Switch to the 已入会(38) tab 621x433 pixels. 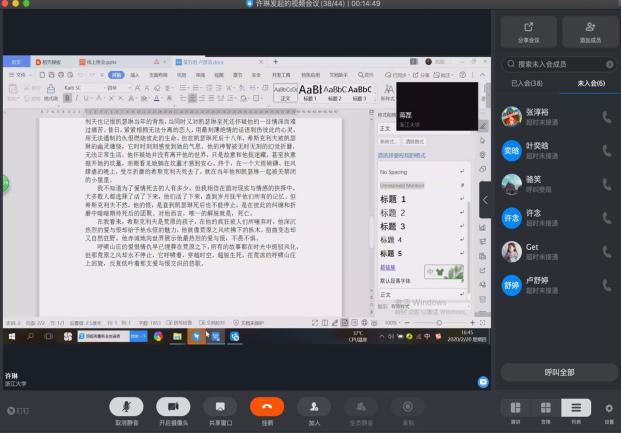point(527,83)
